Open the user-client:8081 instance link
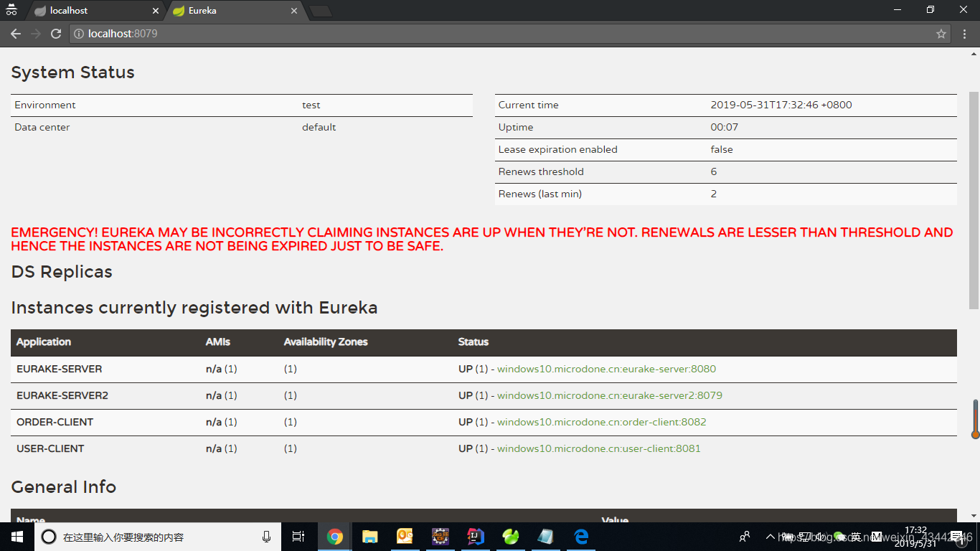The image size is (980, 551). click(598, 448)
